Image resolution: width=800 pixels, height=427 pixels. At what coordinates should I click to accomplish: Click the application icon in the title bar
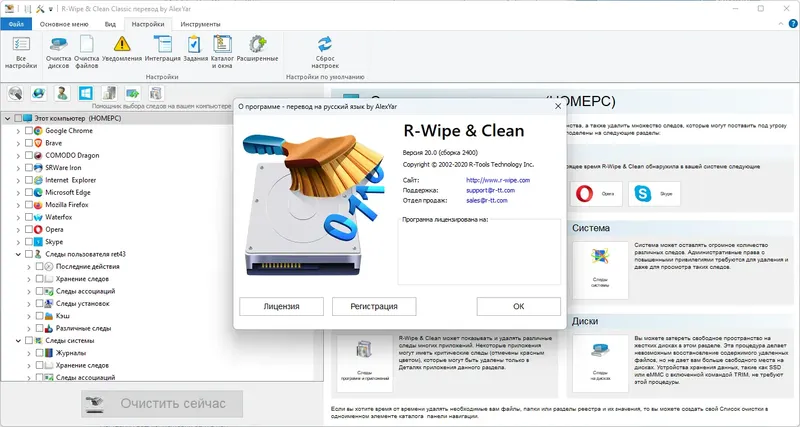pos(9,8)
